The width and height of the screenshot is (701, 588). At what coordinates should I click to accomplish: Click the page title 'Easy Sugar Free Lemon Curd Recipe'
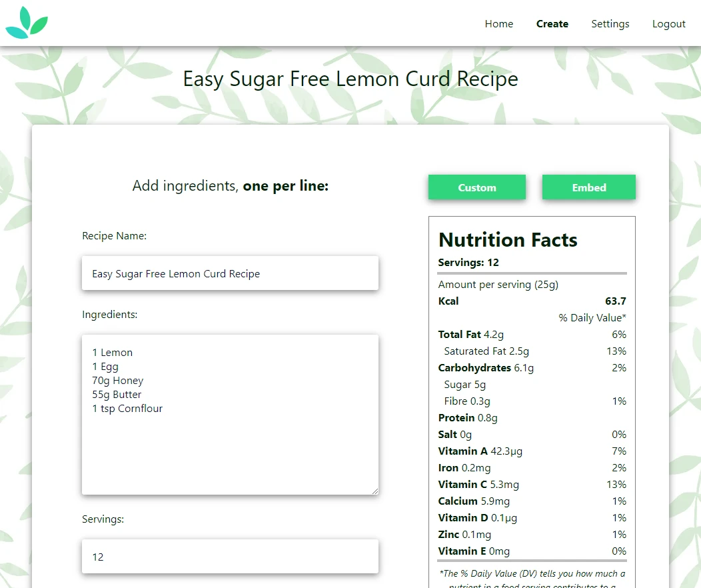(x=350, y=79)
